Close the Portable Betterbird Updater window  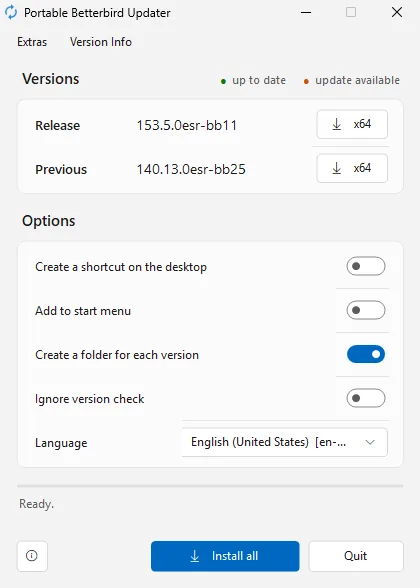coord(397,12)
